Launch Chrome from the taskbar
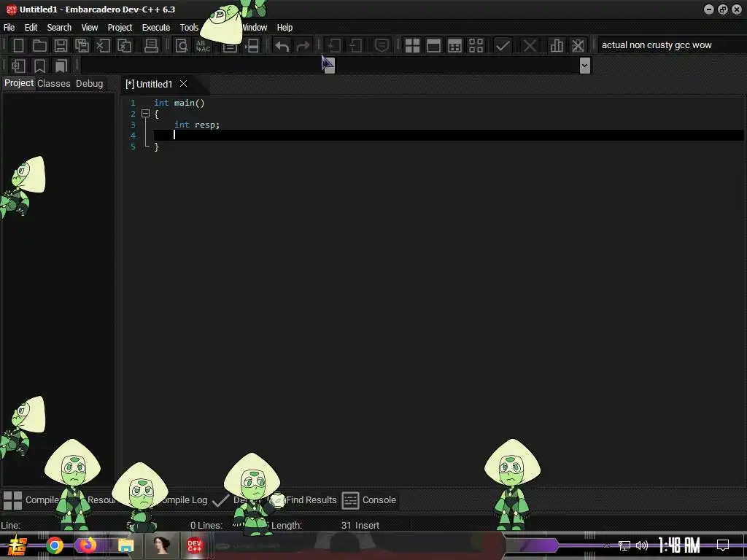The width and height of the screenshot is (747, 560). (54, 545)
